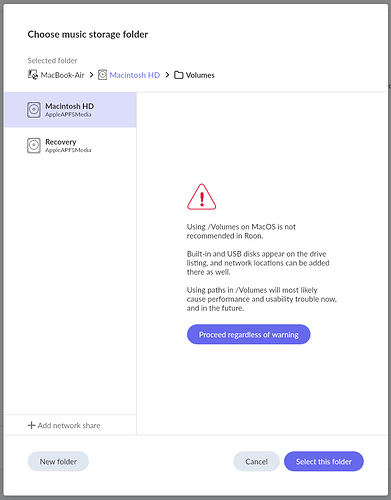
Task: Click the plus icon beside Add network share
Action: [31, 425]
